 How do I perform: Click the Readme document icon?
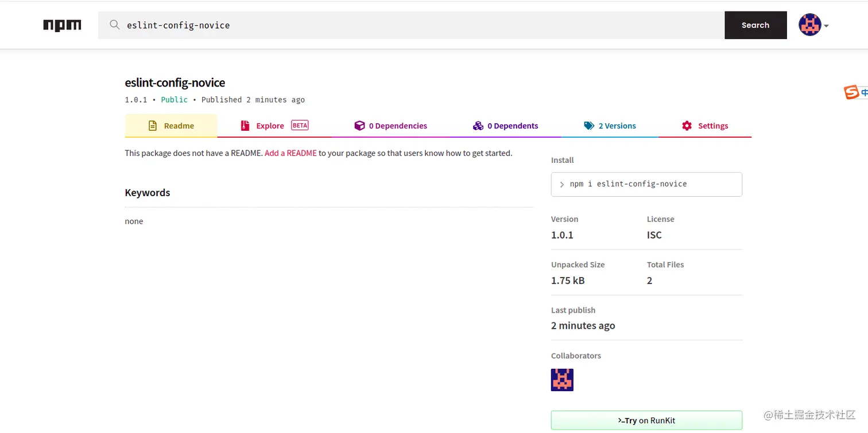pyautogui.click(x=153, y=126)
